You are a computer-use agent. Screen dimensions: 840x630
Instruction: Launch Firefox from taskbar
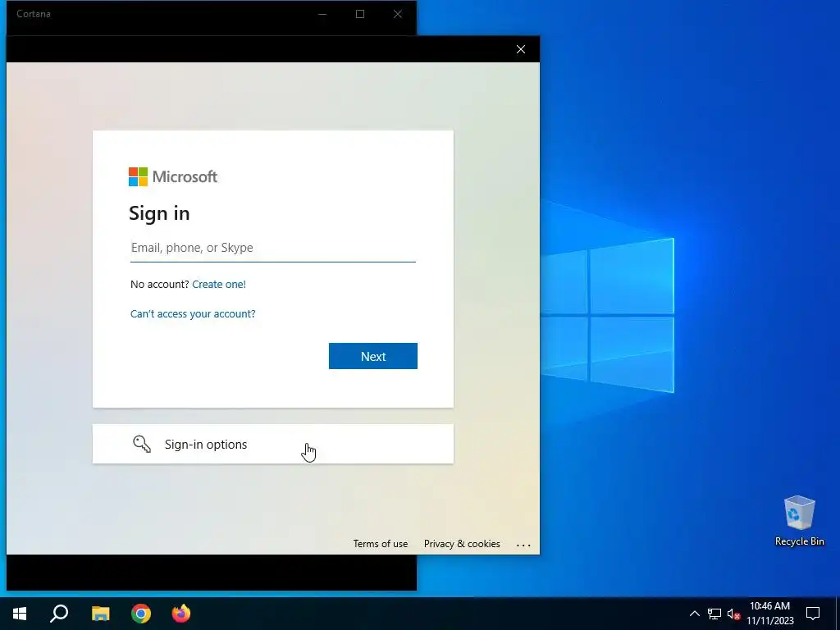click(181, 614)
